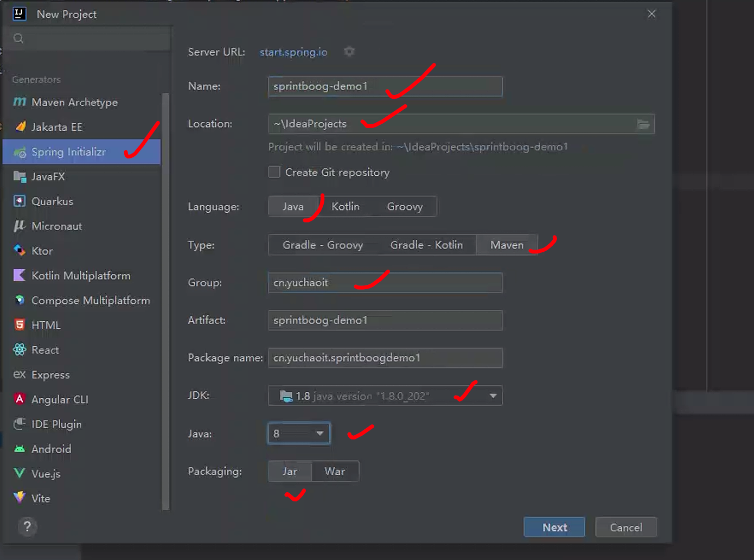
Task: Open the Java version combo box
Action: (320, 434)
